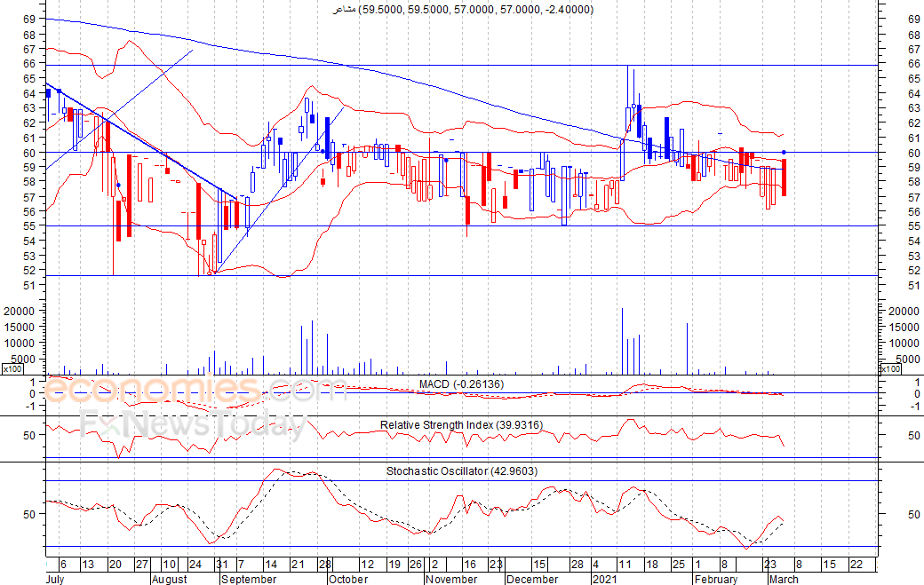Click date tick 31 before September
The image size is (924, 585).
pyautogui.click(x=221, y=565)
